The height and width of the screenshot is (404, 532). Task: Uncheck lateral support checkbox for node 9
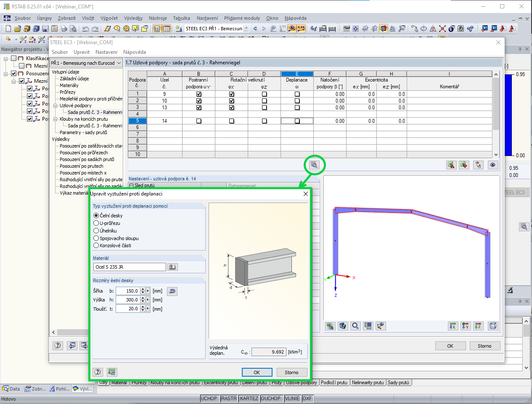click(199, 94)
